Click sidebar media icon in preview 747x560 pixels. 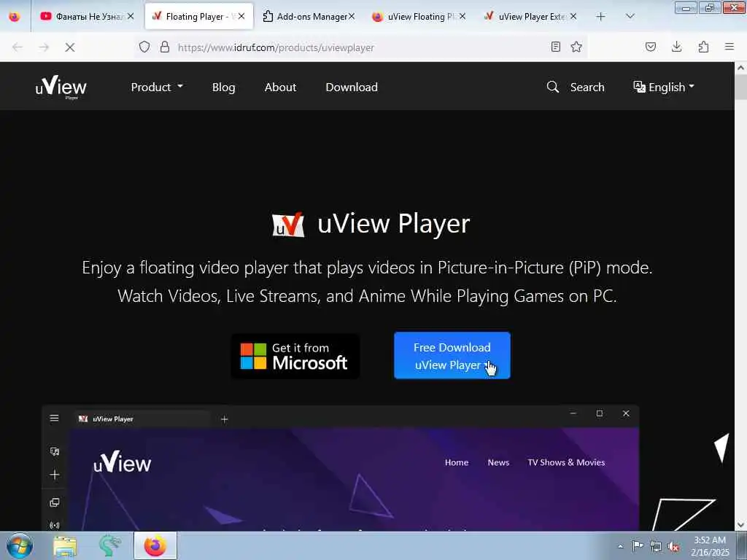[55, 451]
